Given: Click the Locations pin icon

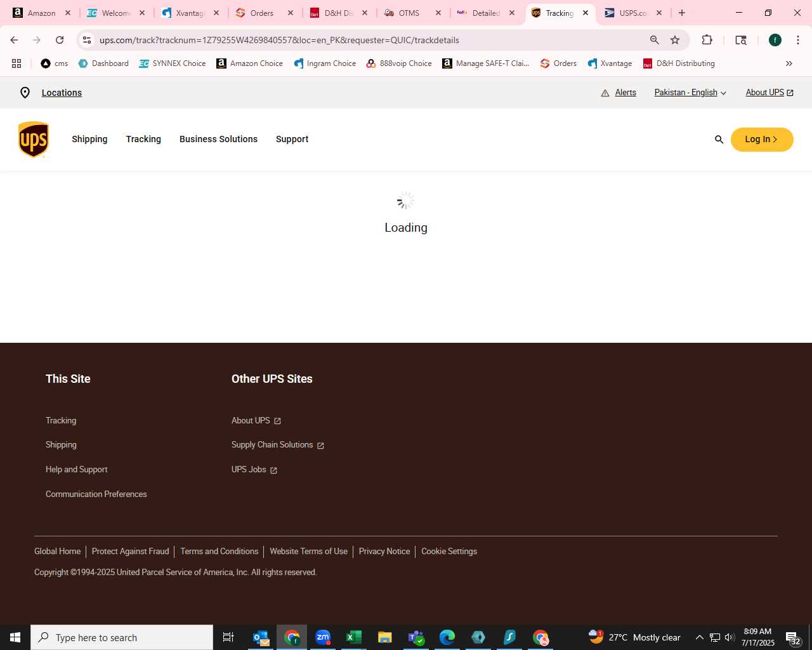Looking at the screenshot, I should tap(25, 93).
